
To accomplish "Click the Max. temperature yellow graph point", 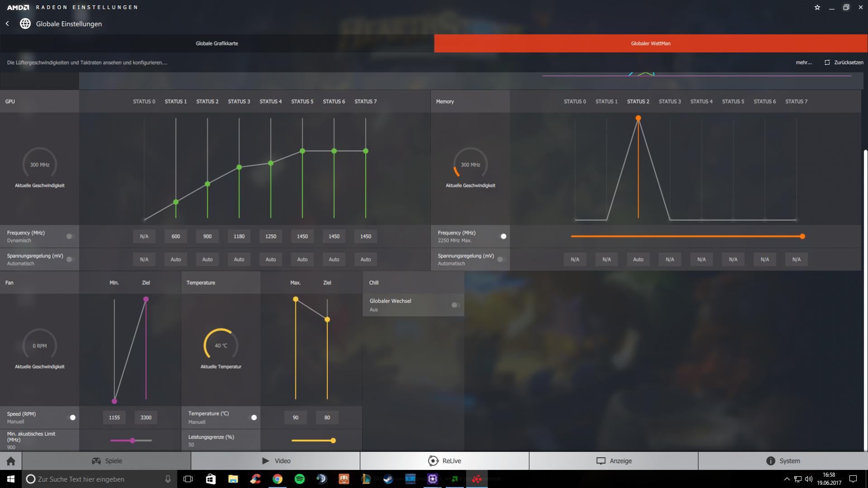I will (x=296, y=299).
